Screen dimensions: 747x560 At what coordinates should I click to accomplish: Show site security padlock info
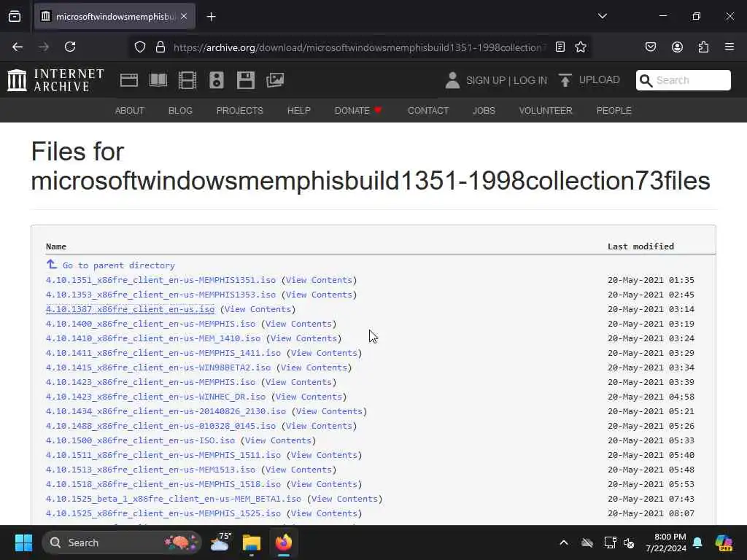(160, 47)
